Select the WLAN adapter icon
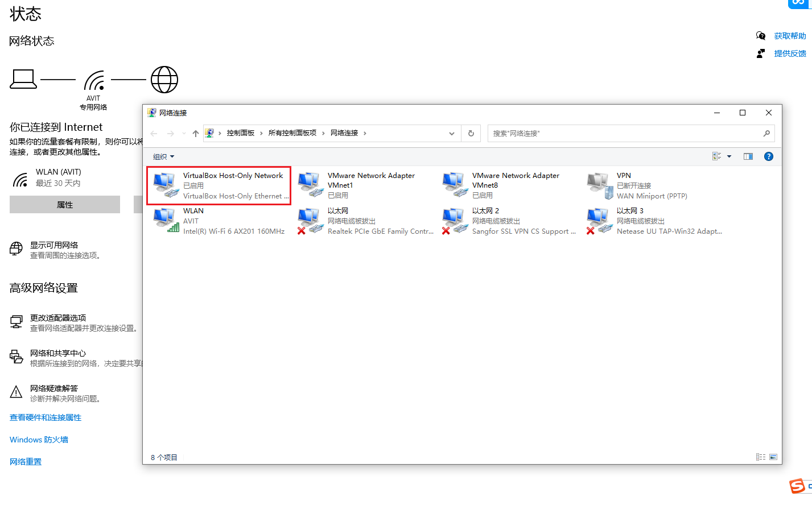 click(165, 221)
